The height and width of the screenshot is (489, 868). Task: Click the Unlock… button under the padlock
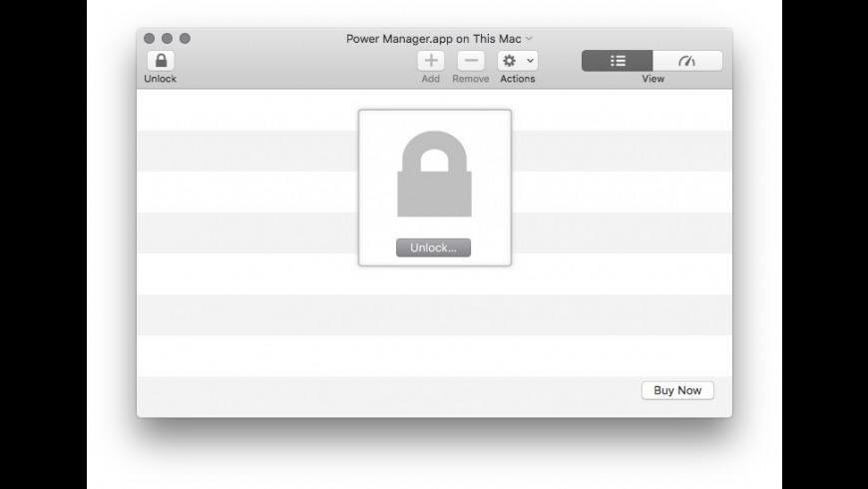[433, 247]
